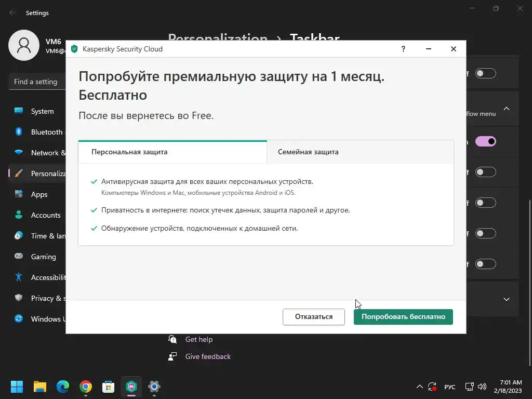
Task: Click the Отказаться button
Action: point(313,316)
